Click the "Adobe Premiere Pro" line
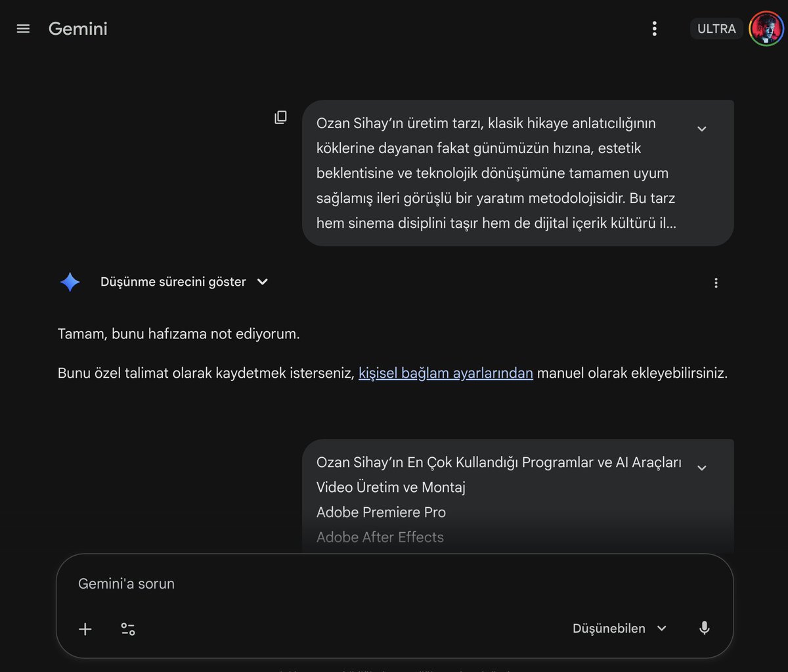The width and height of the screenshot is (788, 672). (381, 512)
